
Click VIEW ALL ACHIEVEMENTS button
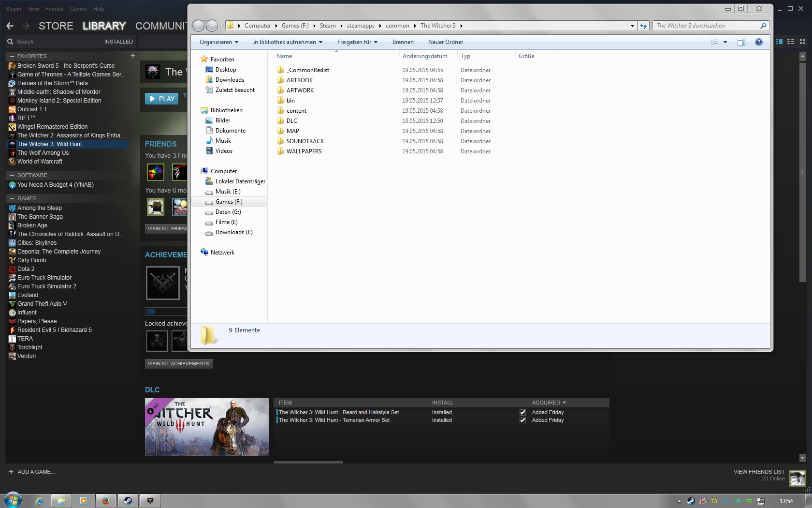click(x=178, y=364)
